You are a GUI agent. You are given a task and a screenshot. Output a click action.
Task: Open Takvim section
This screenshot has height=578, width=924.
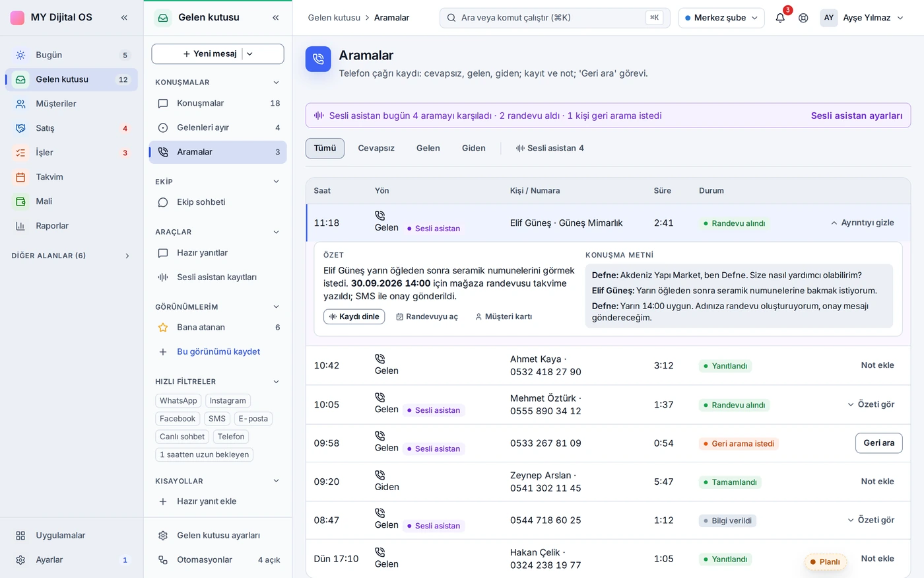[71, 177]
